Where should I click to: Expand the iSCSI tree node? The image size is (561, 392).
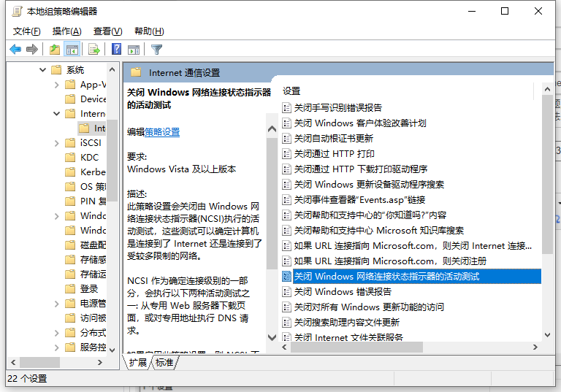[56, 143]
